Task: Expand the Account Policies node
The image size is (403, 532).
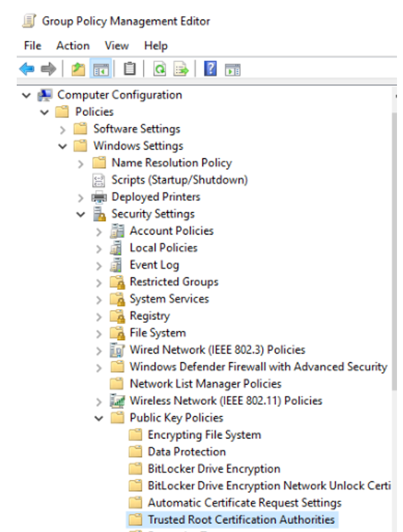Action: 99,231
